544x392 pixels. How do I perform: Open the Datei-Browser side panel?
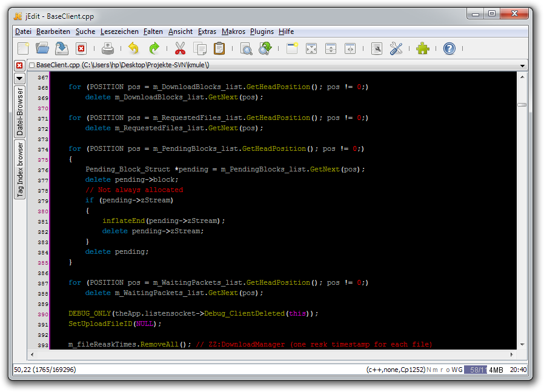pos(19,111)
